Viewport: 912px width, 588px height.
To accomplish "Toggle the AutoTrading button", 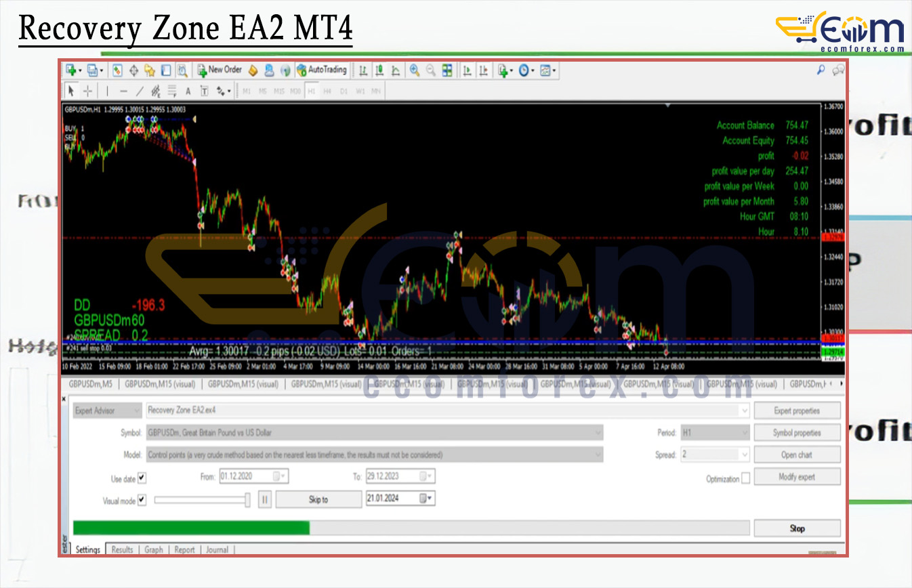I will pos(322,70).
